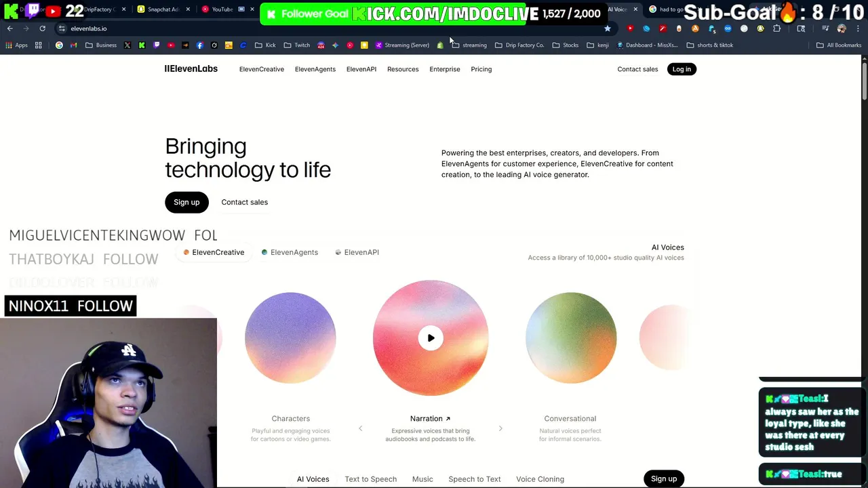Screen dimensions: 868x488
Task: Open the Enterprise navigation item
Action: (444, 69)
